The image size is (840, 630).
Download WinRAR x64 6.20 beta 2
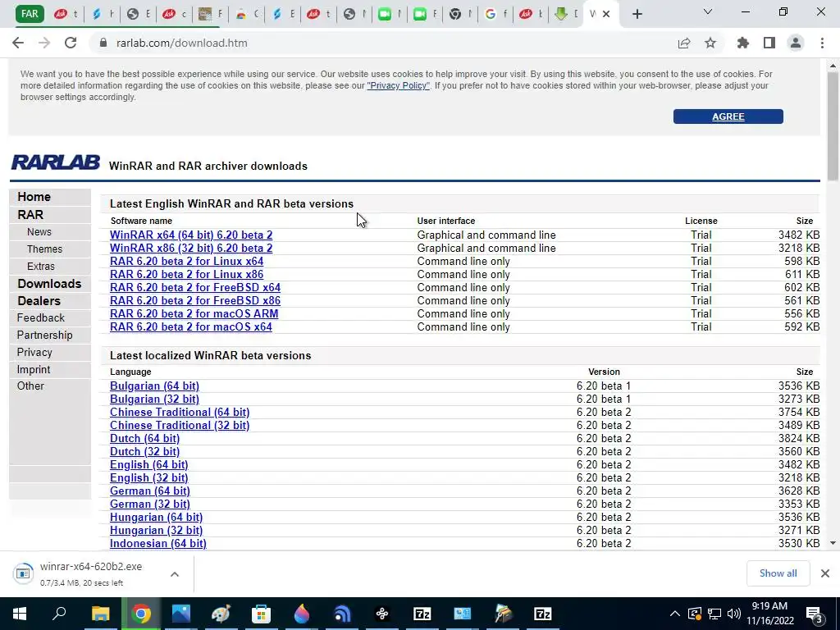(191, 235)
